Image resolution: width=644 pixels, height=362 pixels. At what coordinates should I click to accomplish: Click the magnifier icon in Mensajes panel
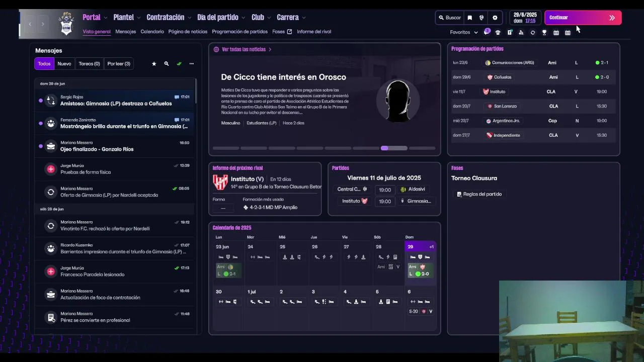(167, 64)
